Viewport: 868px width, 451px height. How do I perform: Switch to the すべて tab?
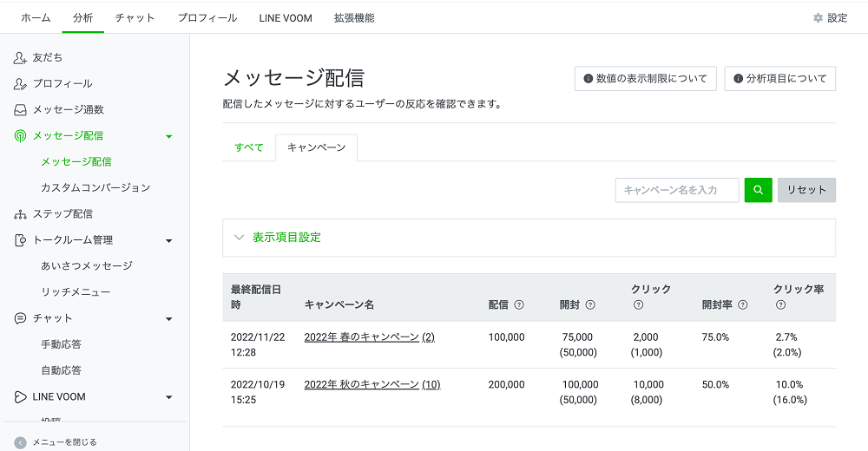(x=248, y=147)
